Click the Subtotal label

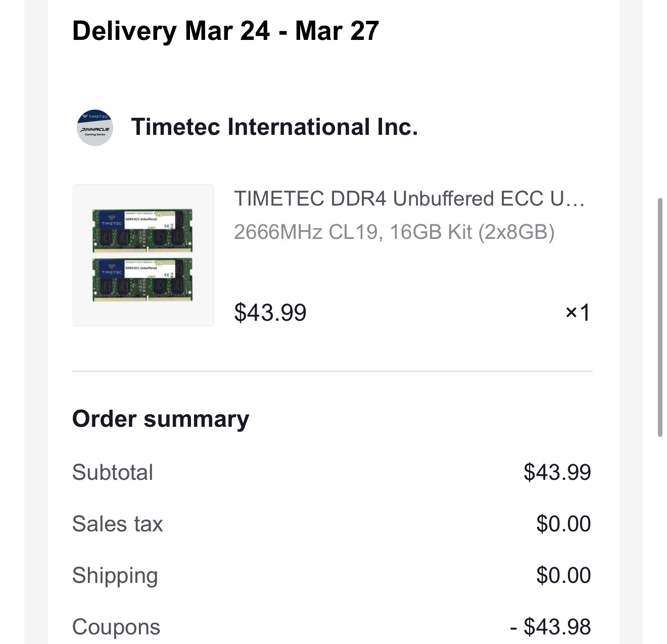pos(113,472)
